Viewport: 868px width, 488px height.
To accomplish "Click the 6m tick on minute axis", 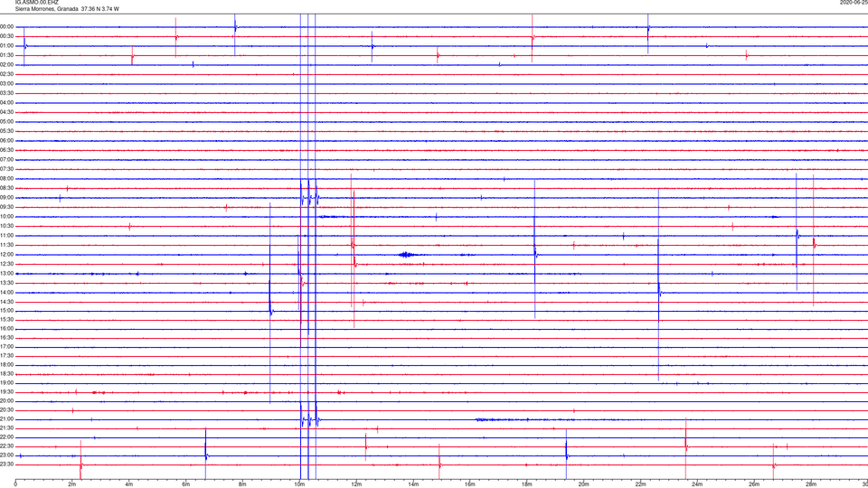I will (x=186, y=484).
